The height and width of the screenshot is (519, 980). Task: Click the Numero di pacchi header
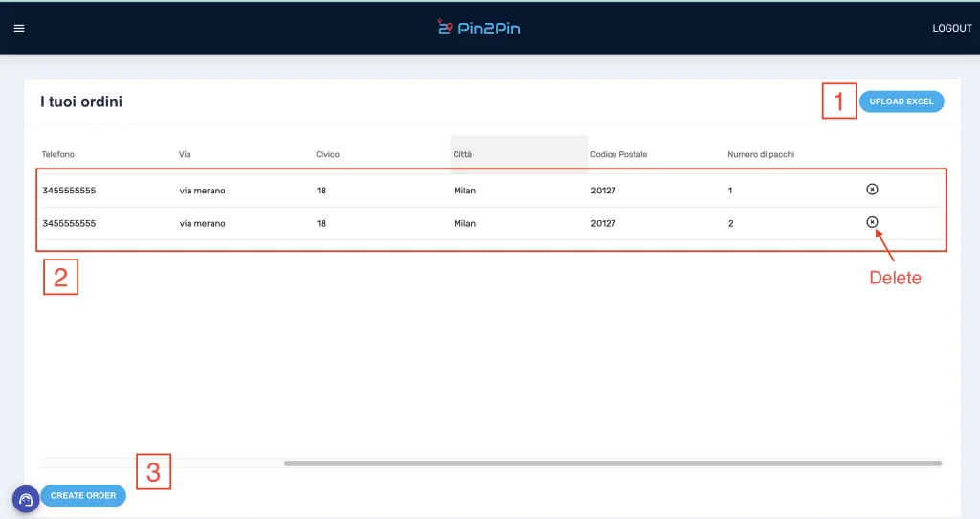(x=761, y=154)
